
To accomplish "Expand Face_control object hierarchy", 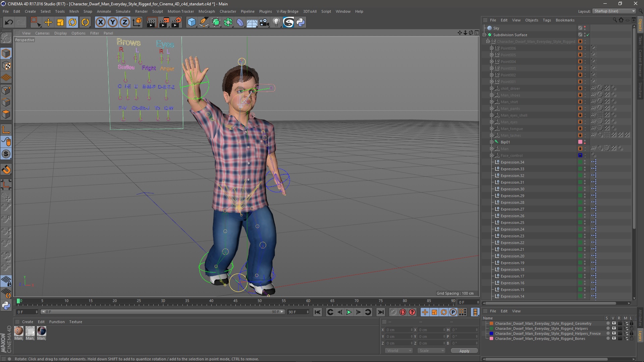I will coord(491,156).
